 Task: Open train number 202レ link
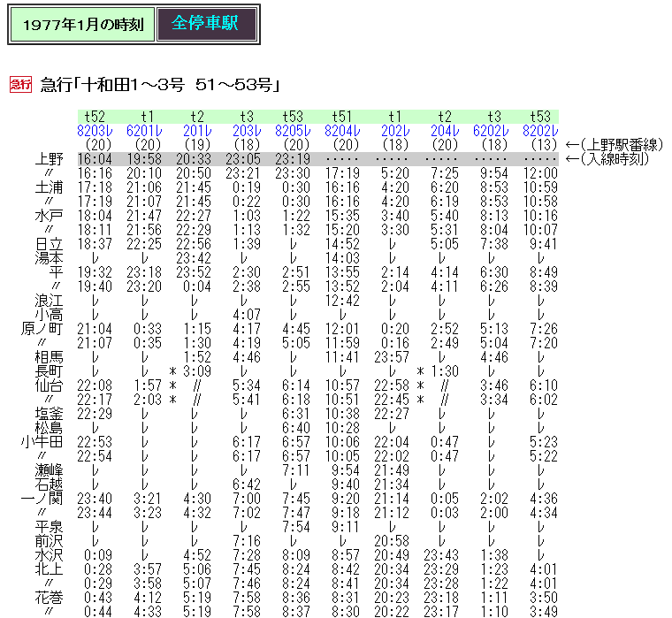395,131
